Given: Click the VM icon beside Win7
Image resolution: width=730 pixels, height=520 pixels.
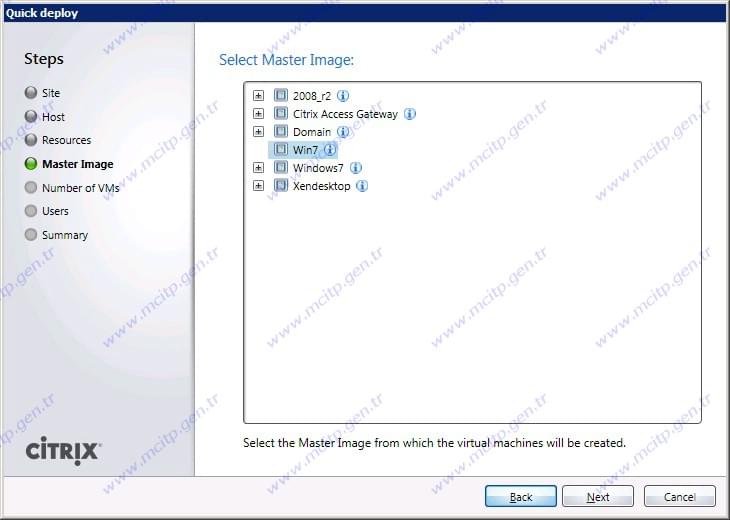Looking at the screenshot, I should (x=281, y=149).
